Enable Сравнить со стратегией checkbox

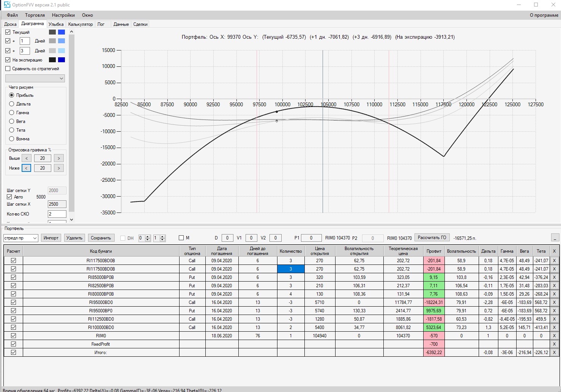pos(8,69)
